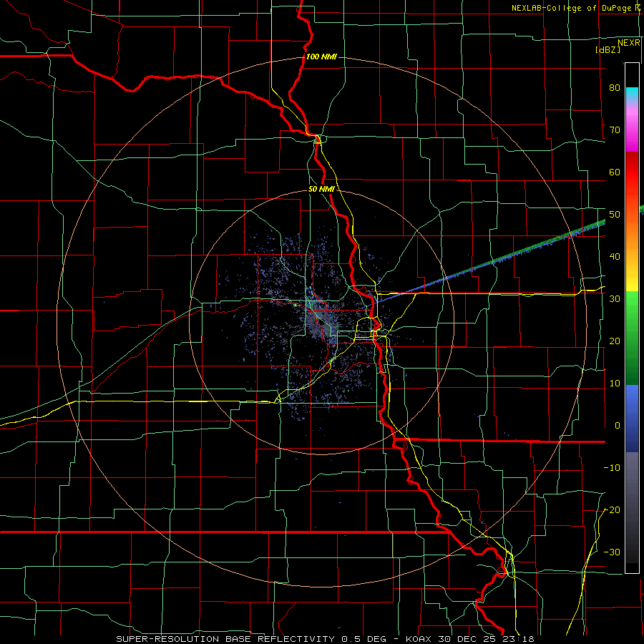
Task: Click the 40 value on the dBZ scale
Action: (615, 257)
